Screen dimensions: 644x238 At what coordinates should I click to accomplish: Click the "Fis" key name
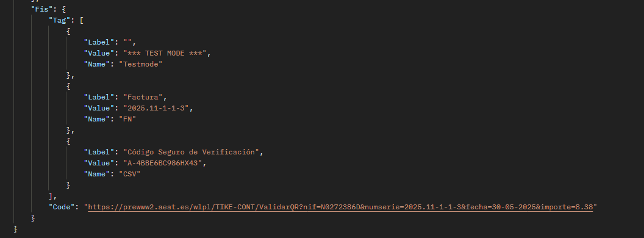(x=40, y=9)
